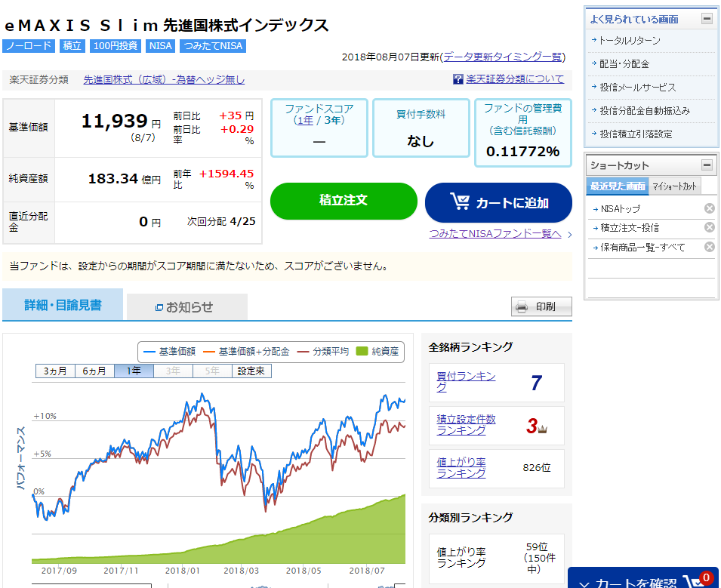The width and height of the screenshot is (721, 588).
Task: Click the 0.11772% management fee value
Action: (522, 151)
